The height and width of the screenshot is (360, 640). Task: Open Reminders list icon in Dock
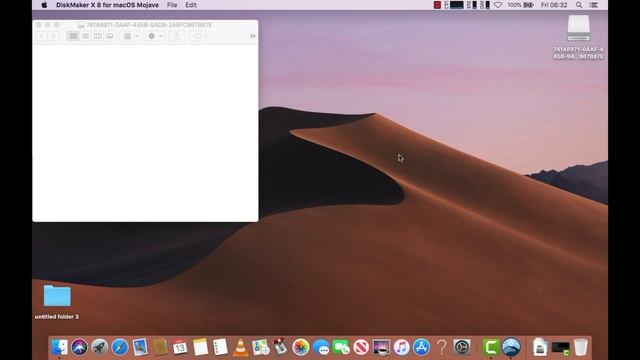coord(220,347)
